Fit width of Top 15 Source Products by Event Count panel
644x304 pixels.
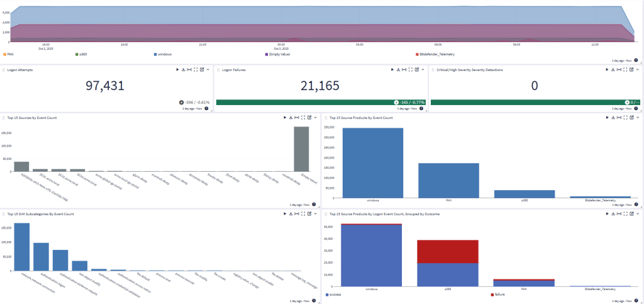click(x=618, y=117)
